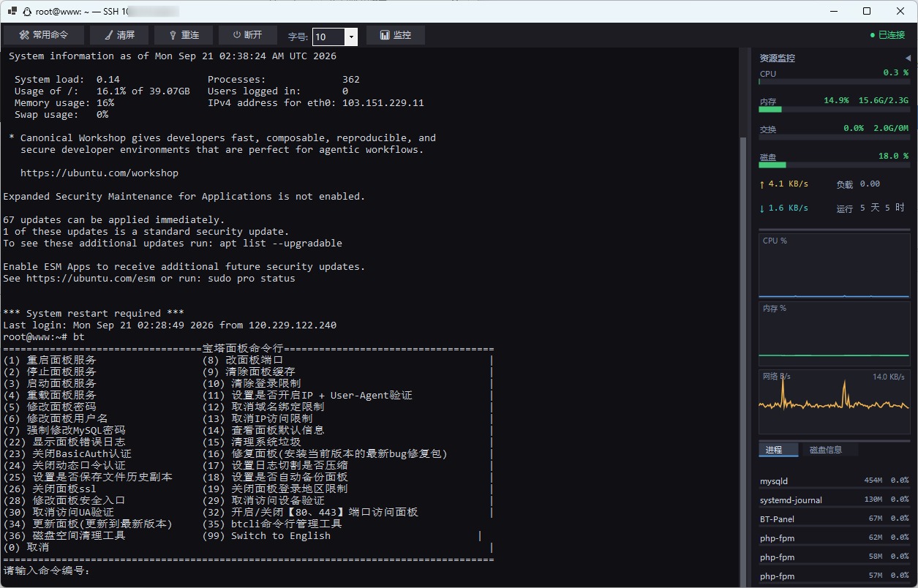Click the "root@www:~# bt" command line
The image size is (918, 588).
pyautogui.click(x=44, y=337)
